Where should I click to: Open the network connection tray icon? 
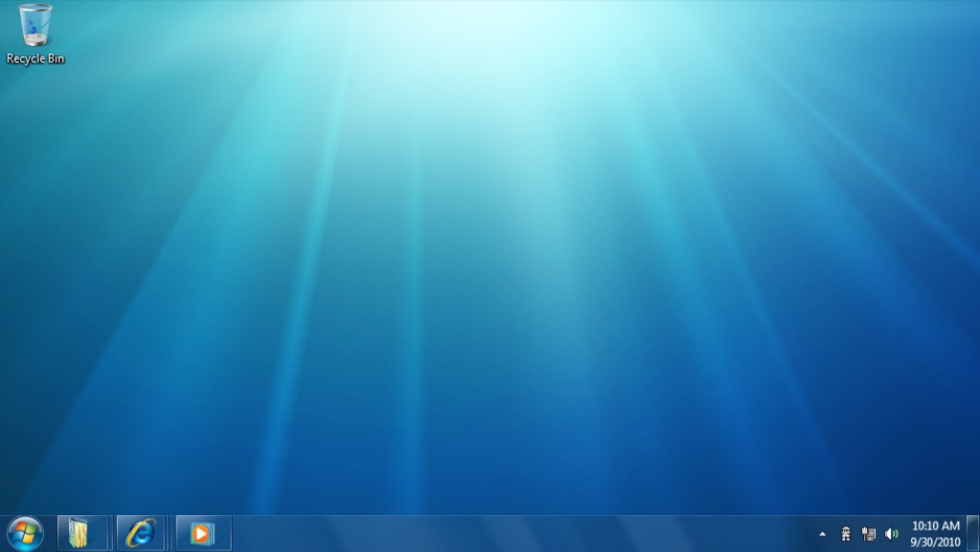pyautogui.click(x=869, y=534)
